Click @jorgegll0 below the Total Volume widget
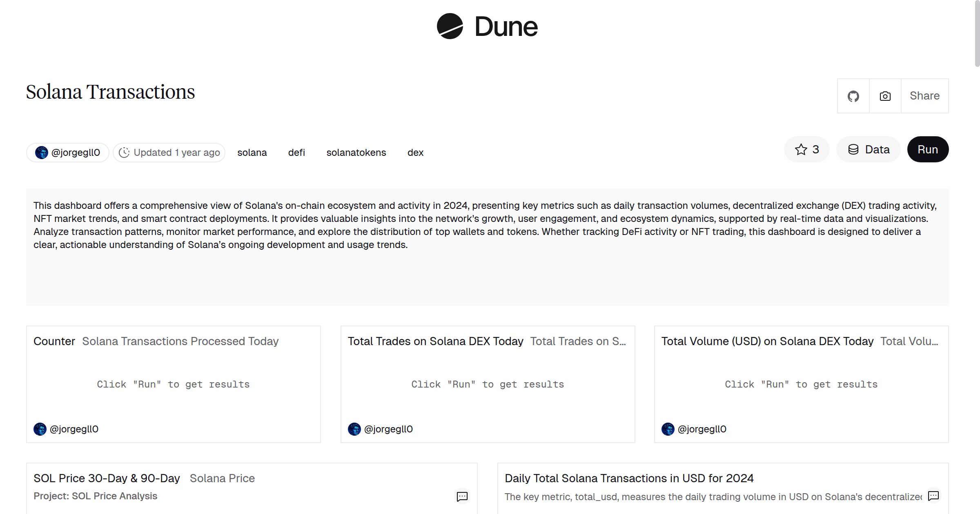Image resolution: width=980 pixels, height=514 pixels. tap(702, 429)
